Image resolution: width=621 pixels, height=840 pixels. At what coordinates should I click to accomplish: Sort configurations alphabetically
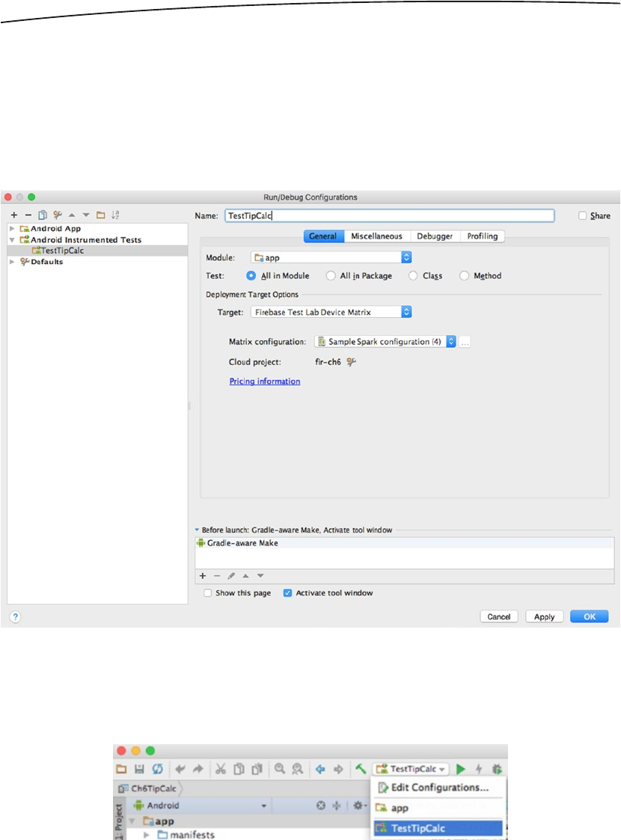coord(115,215)
